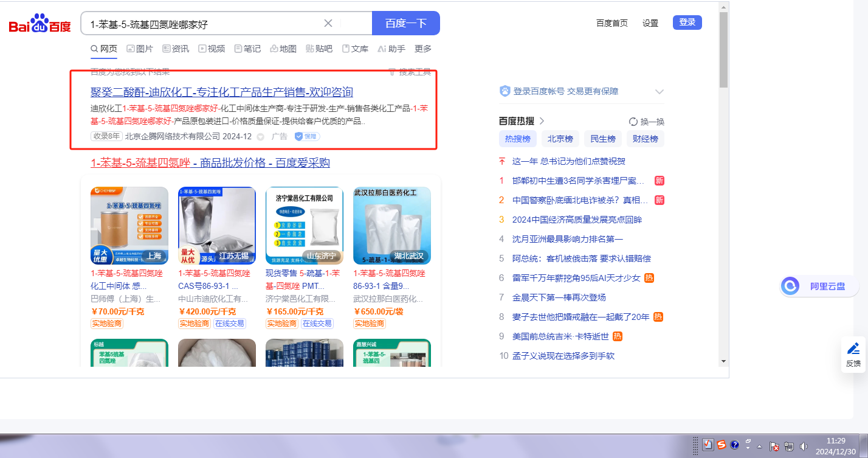
Task: Open the volume speaker tray icon
Action: pos(805,446)
